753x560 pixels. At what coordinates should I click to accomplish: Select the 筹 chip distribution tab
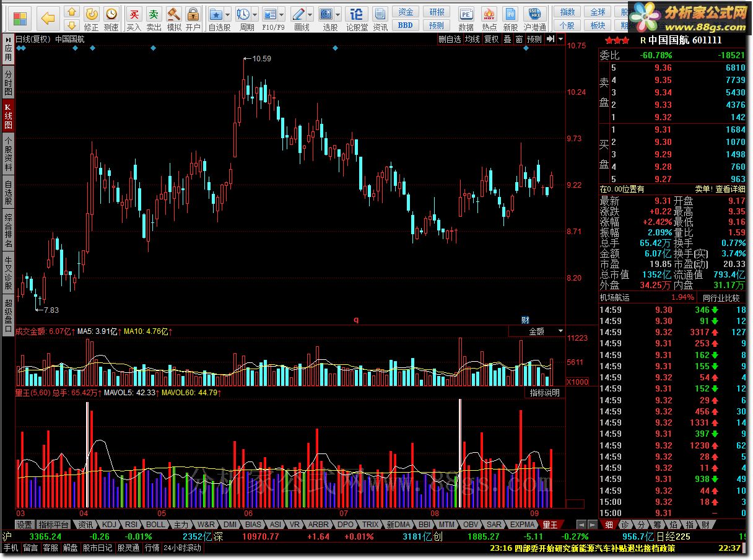click(657, 525)
